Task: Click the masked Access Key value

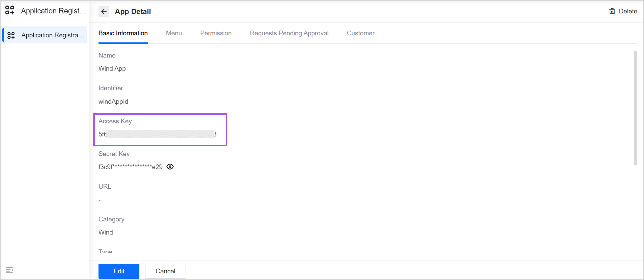Action: (157, 134)
